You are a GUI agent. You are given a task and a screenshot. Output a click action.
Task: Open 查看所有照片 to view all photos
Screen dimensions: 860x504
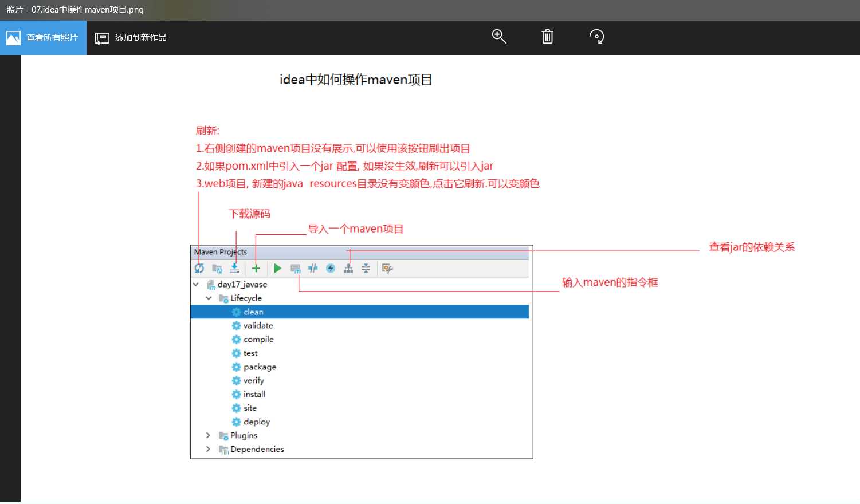43,38
